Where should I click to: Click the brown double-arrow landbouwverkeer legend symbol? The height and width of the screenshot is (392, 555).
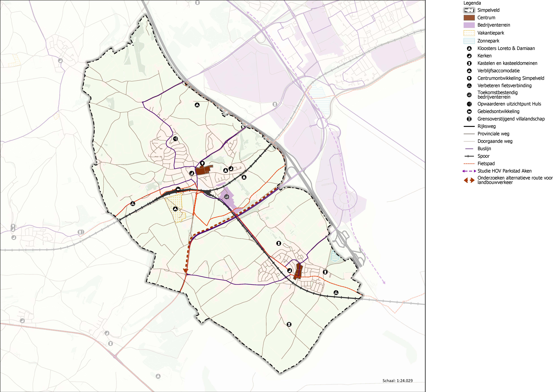point(469,180)
